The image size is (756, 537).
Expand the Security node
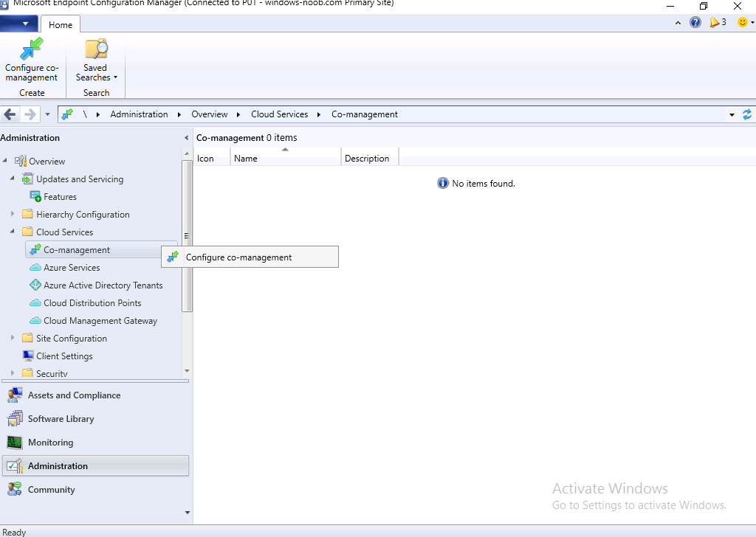(13, 373)
